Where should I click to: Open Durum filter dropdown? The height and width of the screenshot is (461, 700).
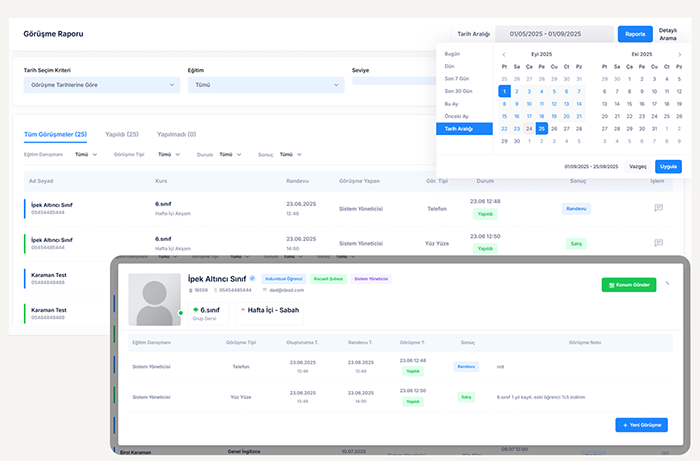click(230, 155)
